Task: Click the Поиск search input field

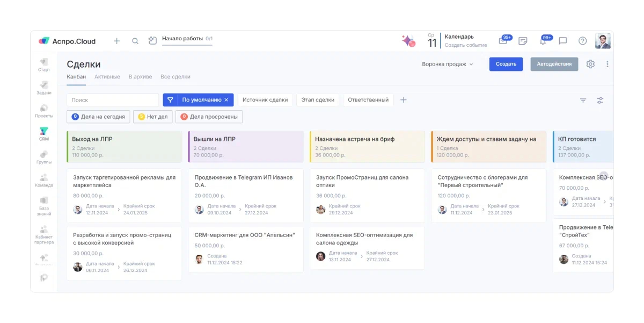Action: 113,100
